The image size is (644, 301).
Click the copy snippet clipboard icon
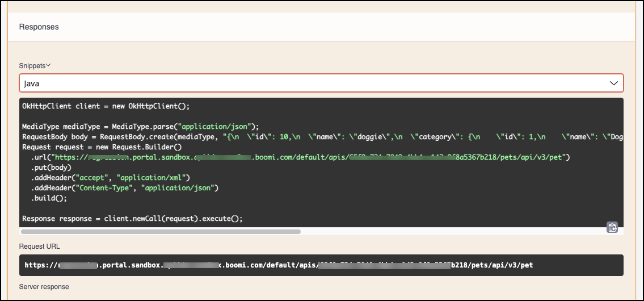pos(612,227)
